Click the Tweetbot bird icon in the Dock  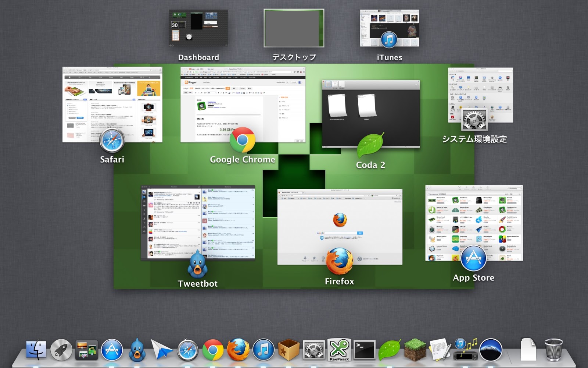(x=137, y=350)
